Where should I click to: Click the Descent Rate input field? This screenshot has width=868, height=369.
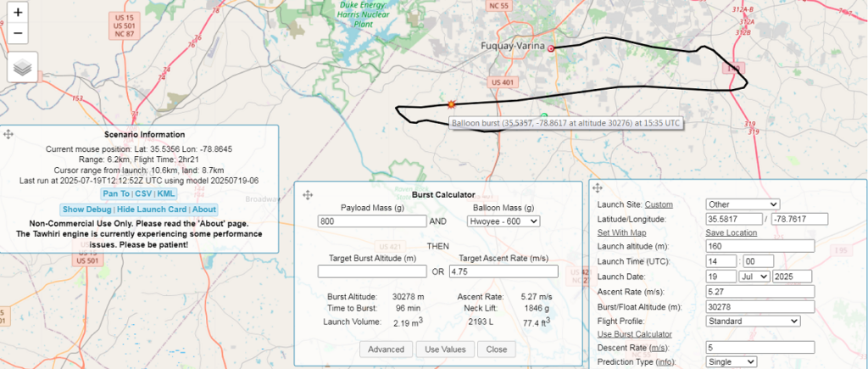(759, 347)
